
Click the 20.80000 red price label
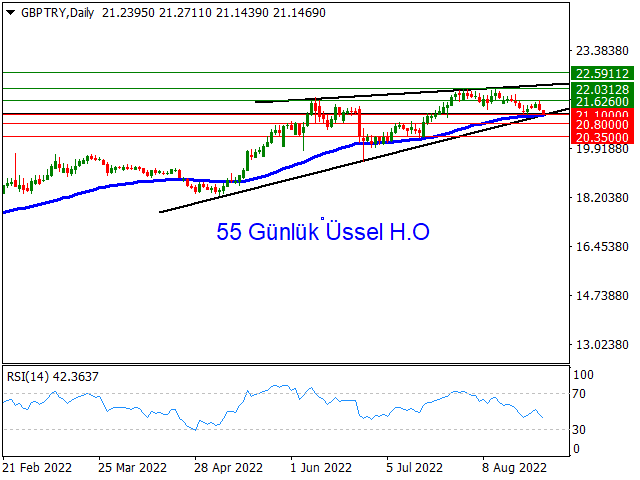[602, 124]
